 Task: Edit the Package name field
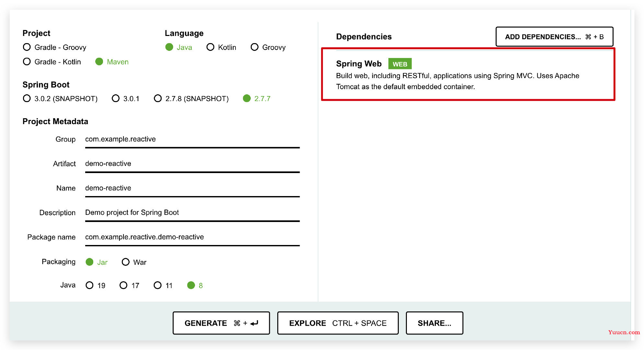pyautogui.click(x=192, y=238)
